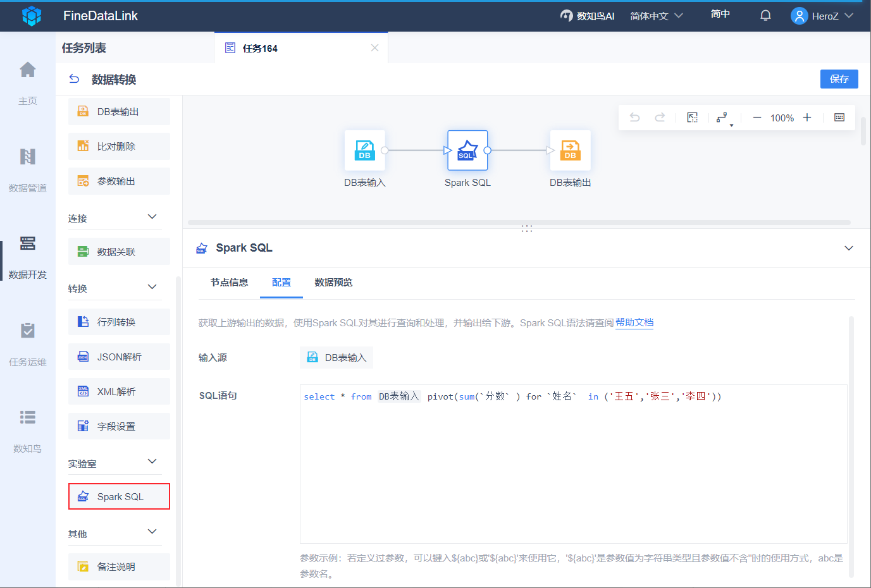This screenshot has width=871, height=588.
Task: Click the HeroZ user avatar
Action: (x=800, y=16)
